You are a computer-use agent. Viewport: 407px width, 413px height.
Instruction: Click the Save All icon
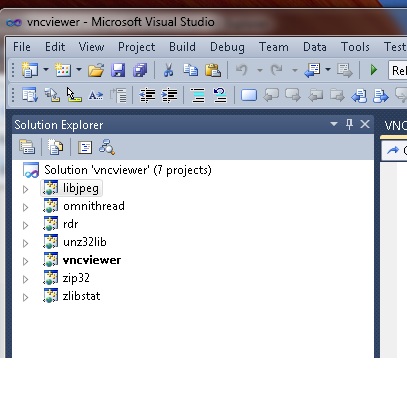pyautogui.click(x=140, y=70)
